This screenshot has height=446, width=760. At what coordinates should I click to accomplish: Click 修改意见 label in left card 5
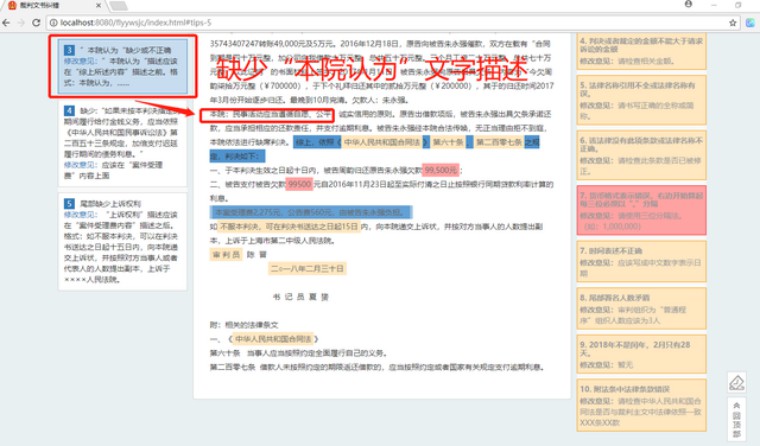pos(80,214)
